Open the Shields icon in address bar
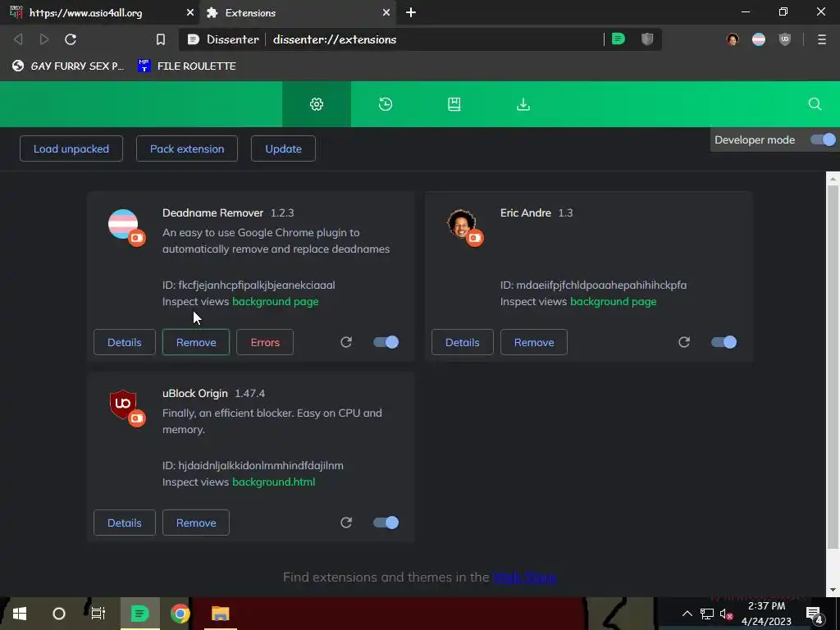Screen dimensions: 840x630 point(647,39)
